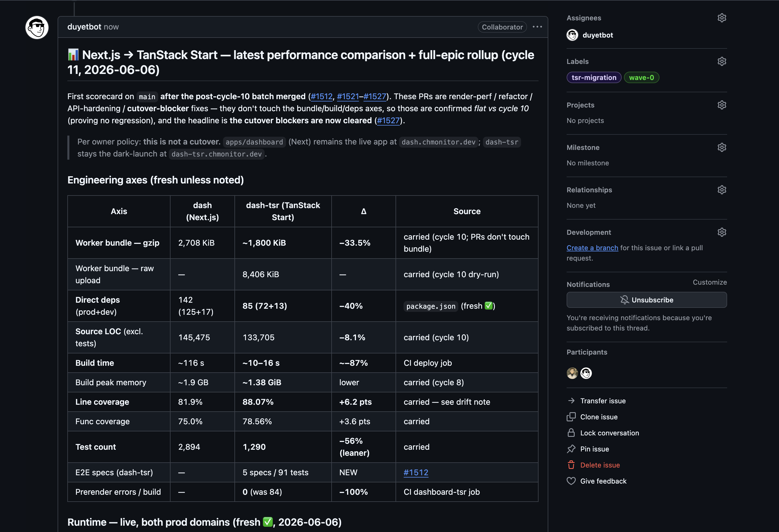Click the first participant avatar
The height and width of the screenshot is (532, 779).
[x=572, y=373]
